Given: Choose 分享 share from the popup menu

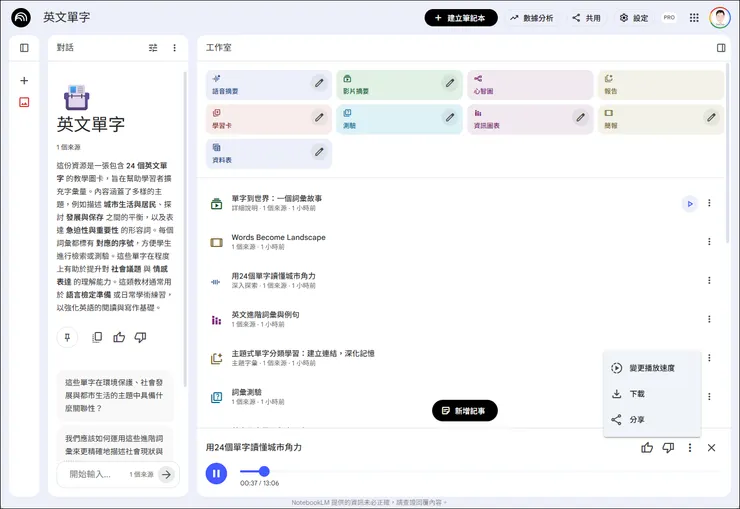Looking at the screenshot, I should [652, 419].
